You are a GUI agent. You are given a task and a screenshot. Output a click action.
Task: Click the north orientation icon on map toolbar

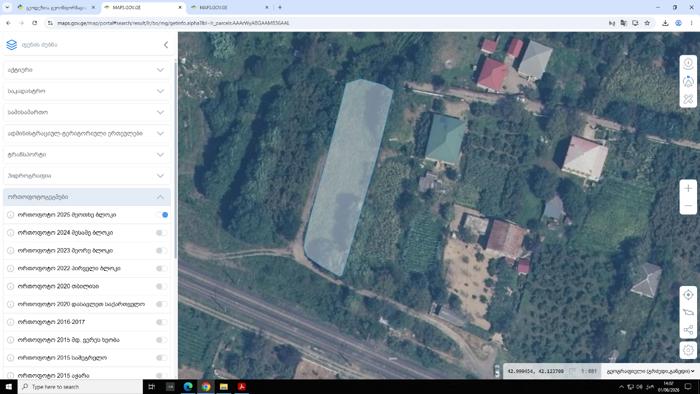(x=688, y=81)
